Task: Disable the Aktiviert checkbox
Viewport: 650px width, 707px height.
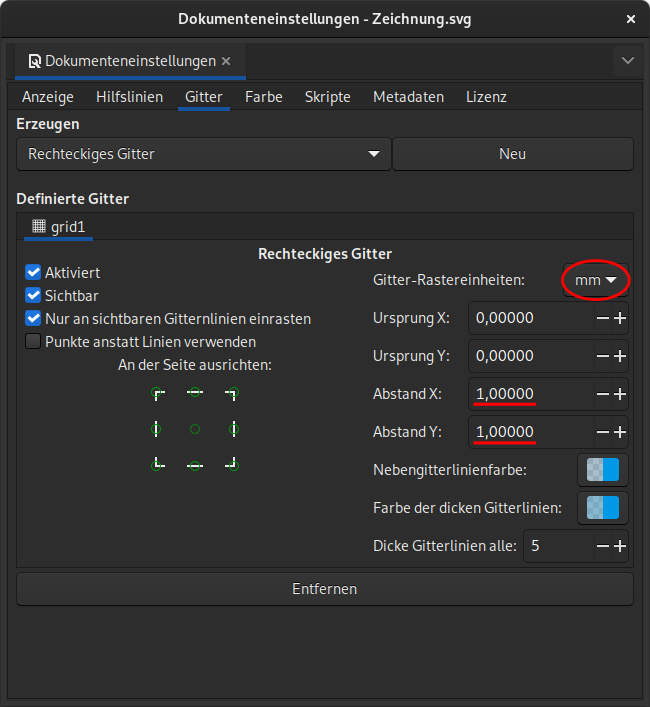Action: (33, 272)
